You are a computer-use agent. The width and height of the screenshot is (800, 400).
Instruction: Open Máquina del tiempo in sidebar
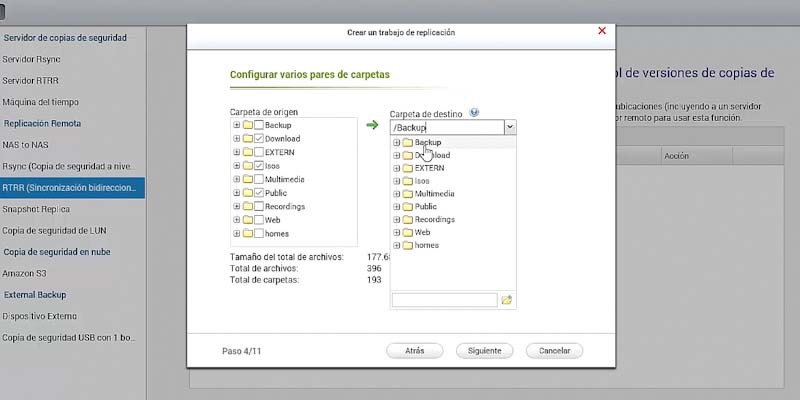(41, 102)
